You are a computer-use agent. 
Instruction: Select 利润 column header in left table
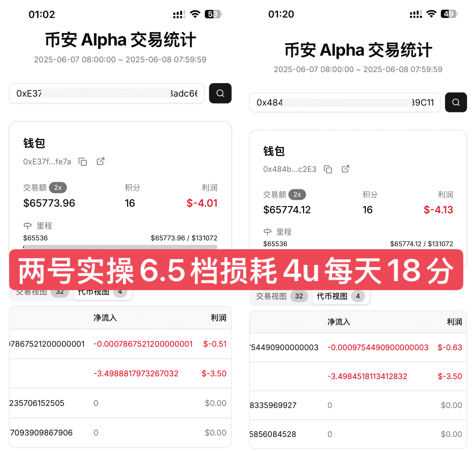[x=218, y=318]
